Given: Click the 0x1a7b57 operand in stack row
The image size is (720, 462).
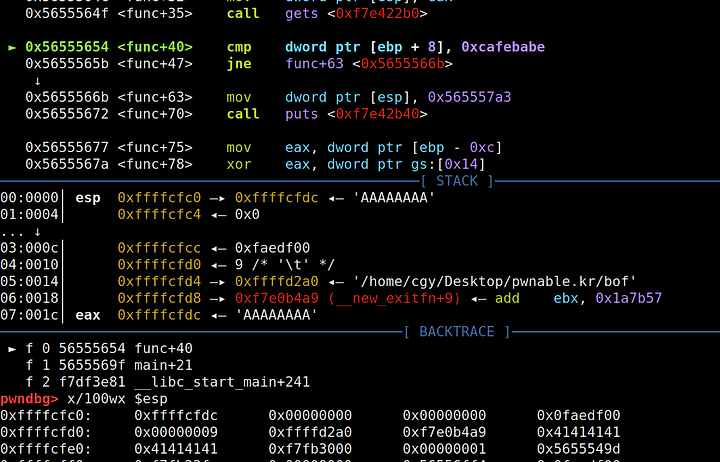Looking at the screenshot, I should pos(629,299).
